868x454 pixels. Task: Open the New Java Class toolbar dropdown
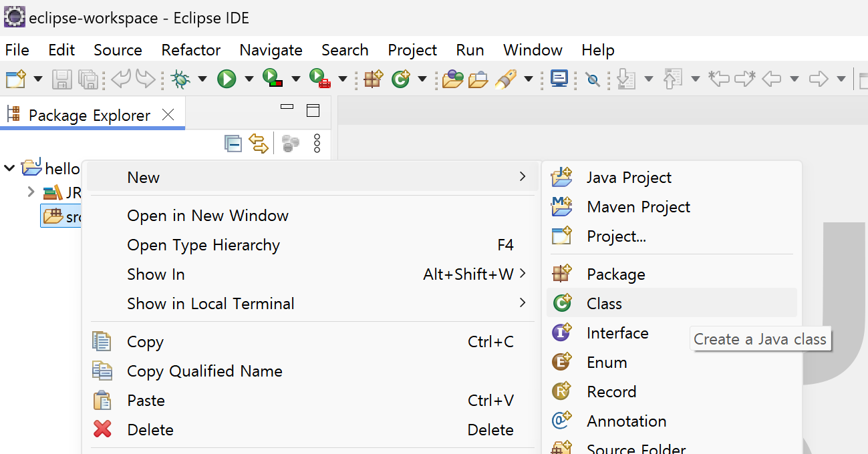click(x=422, y=79)
